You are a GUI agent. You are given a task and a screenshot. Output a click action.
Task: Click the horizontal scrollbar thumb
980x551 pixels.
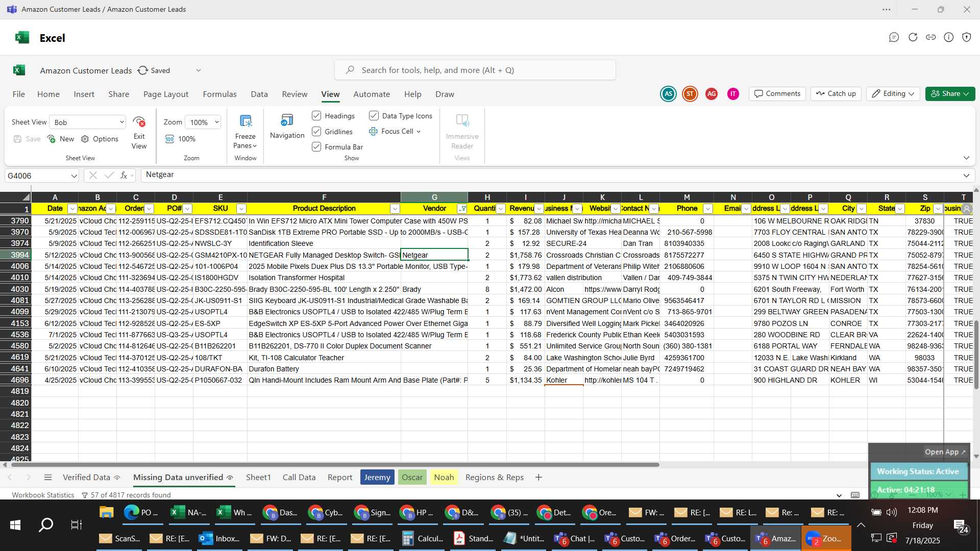[334, 465]
